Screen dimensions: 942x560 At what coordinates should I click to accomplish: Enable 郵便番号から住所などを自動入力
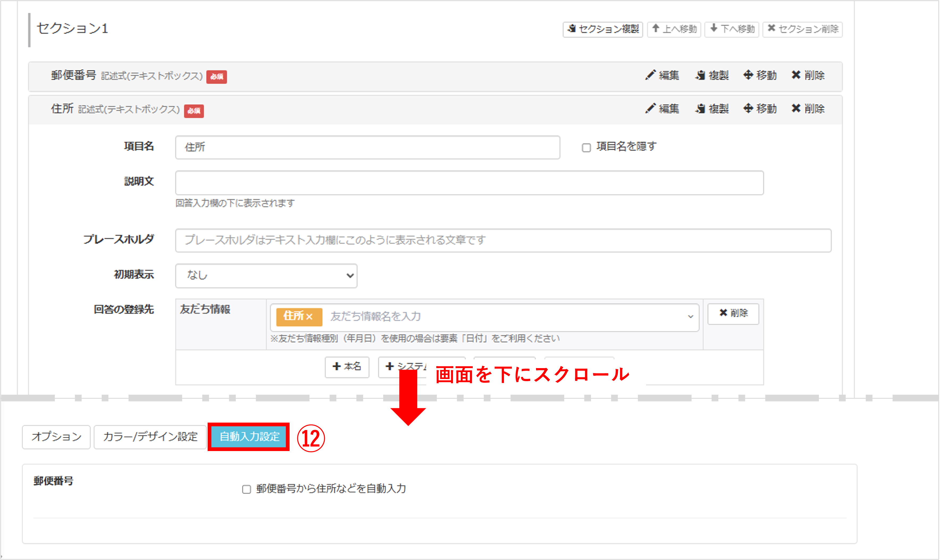246,489
